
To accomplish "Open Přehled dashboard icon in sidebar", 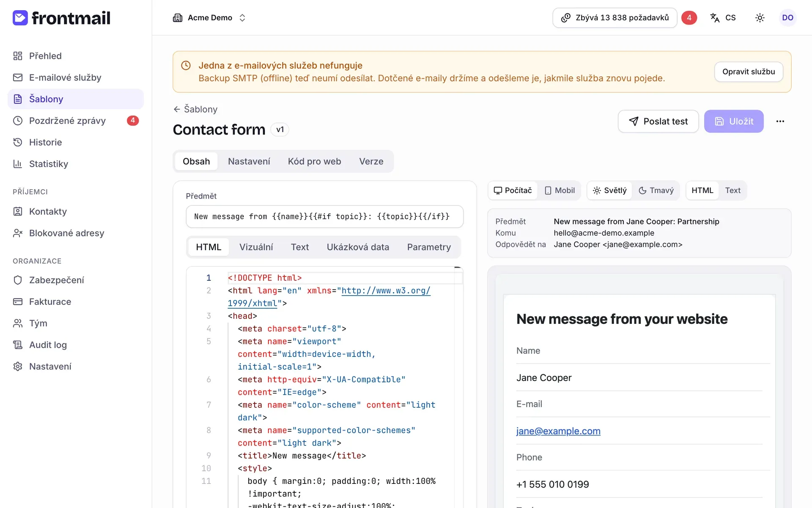I will pos(18,56).
